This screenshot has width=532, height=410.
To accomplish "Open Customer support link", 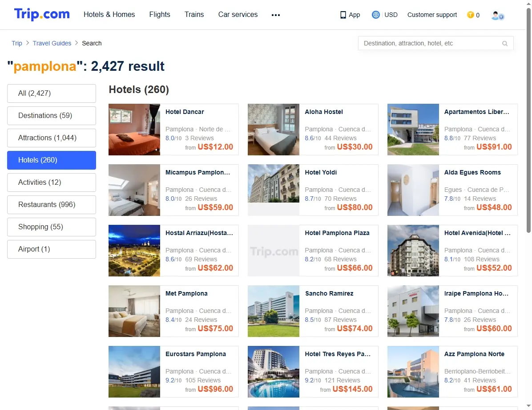I will click(x=432, y=15).
